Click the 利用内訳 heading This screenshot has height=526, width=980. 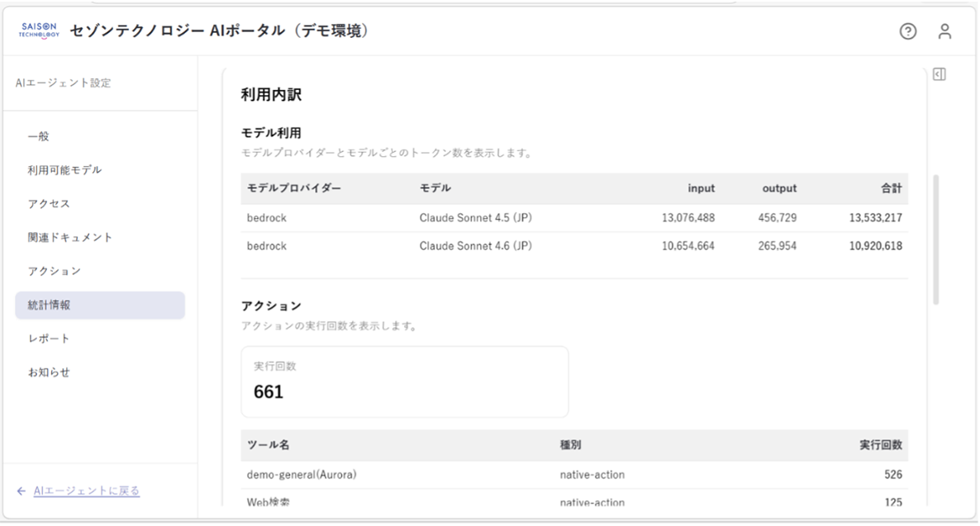tap(271, 95)
